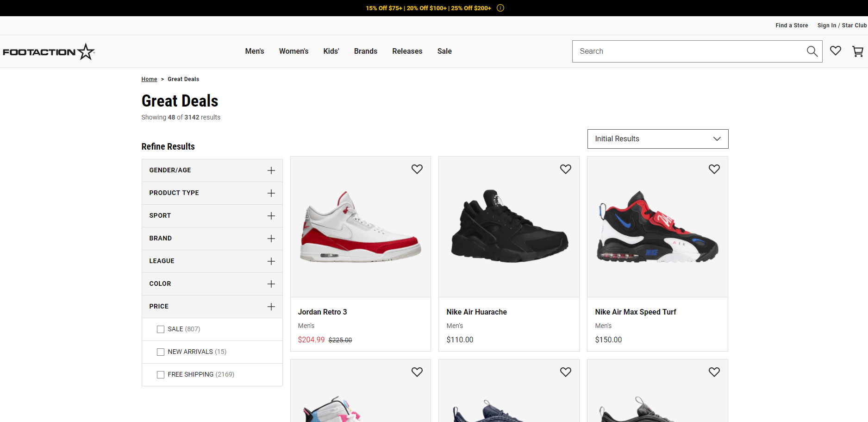
Task: Open the Women's menu
Action: coord(293,51)
